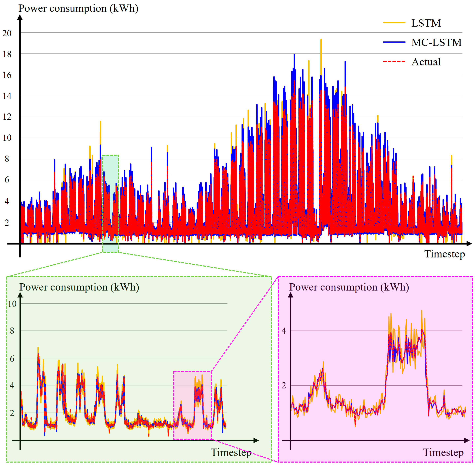
Task: Click the red dashed Actual legend line
Action: [394, 62]
